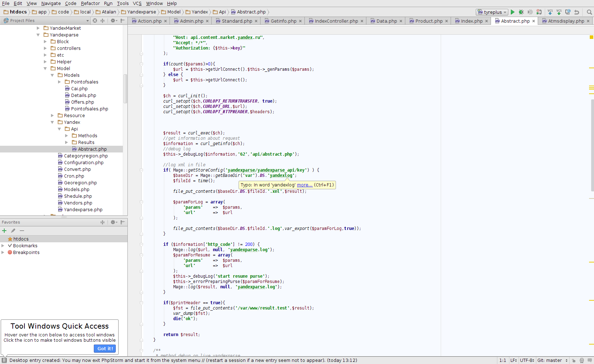Expand the YandexMarket folder
The width and height of the screenshot is (594, 364).
tap(38, 28)
